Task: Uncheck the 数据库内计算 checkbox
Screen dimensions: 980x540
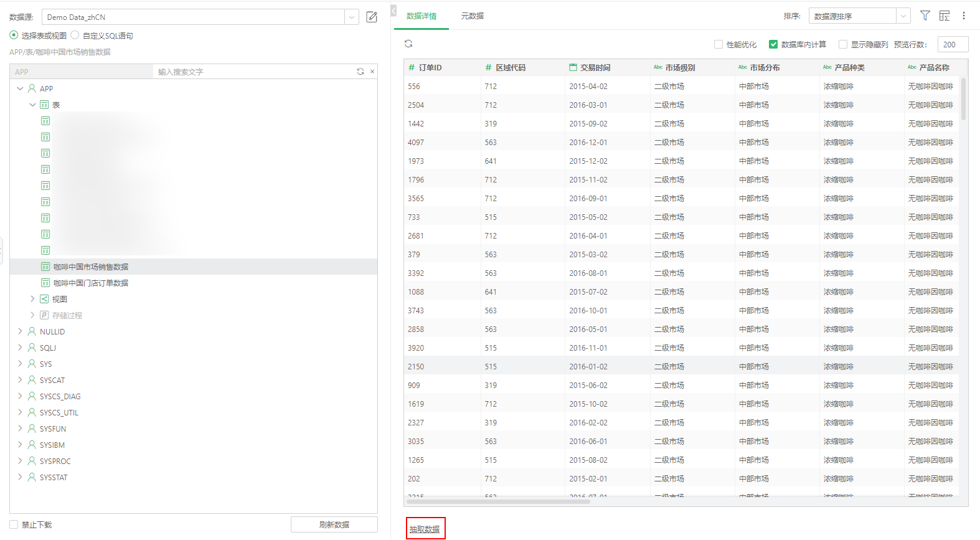Action: coord(773,44)
